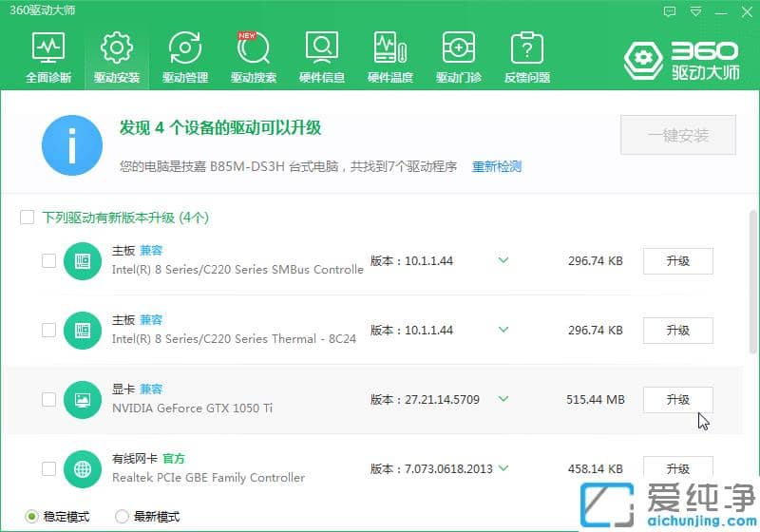The image size is (760, 532).
Task: Click the 重新检测 re-detect link
Action: tap(497, 166)
